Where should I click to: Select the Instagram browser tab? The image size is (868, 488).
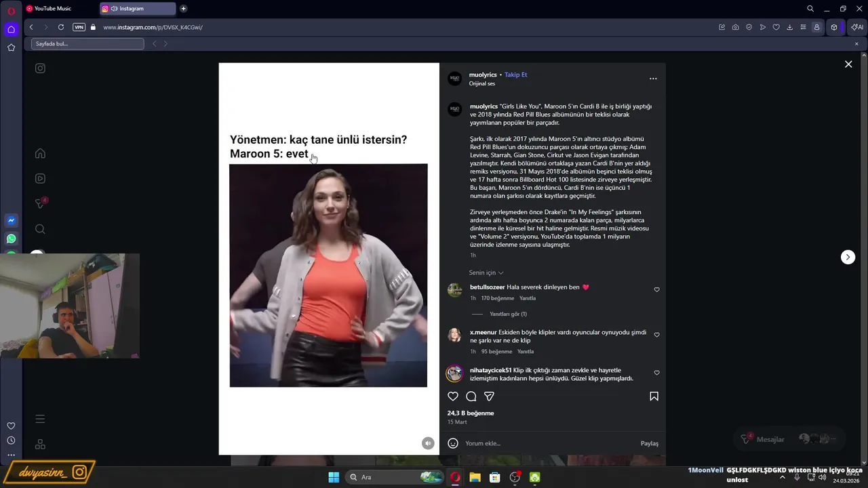137,9
